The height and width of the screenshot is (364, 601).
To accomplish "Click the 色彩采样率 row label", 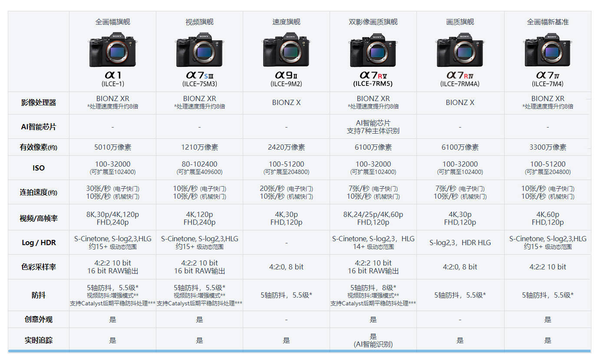I will 39,267.
